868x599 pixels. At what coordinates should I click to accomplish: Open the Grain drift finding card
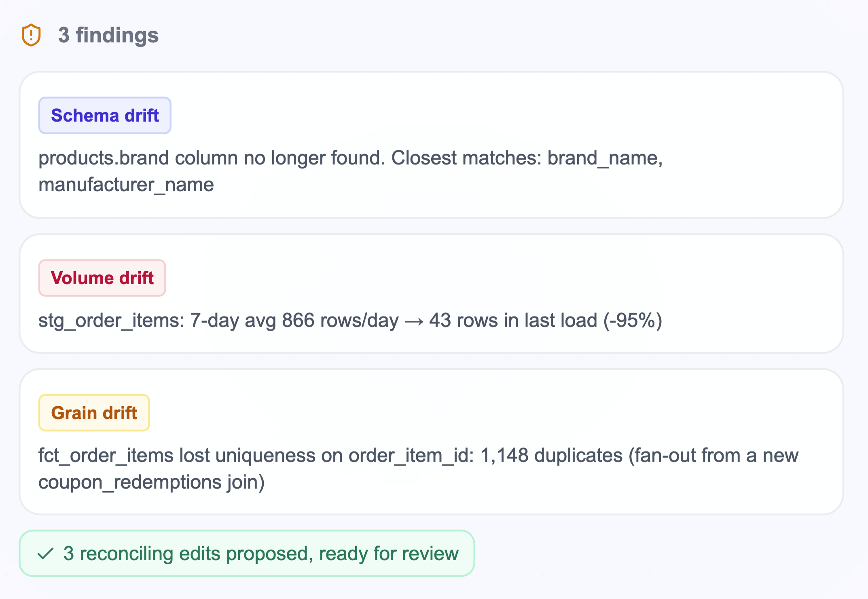click(431, 442)
